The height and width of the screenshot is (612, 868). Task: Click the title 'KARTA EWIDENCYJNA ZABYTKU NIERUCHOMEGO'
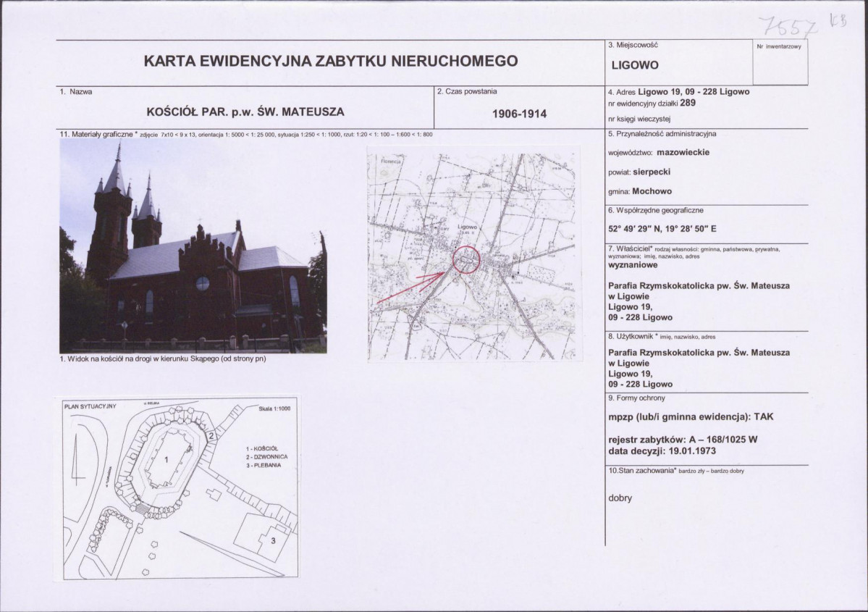331,61
